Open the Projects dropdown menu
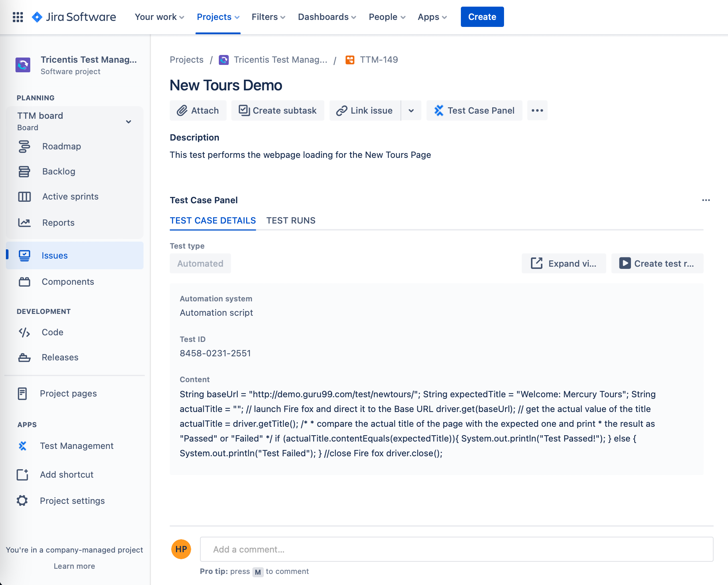 point(218,17)
